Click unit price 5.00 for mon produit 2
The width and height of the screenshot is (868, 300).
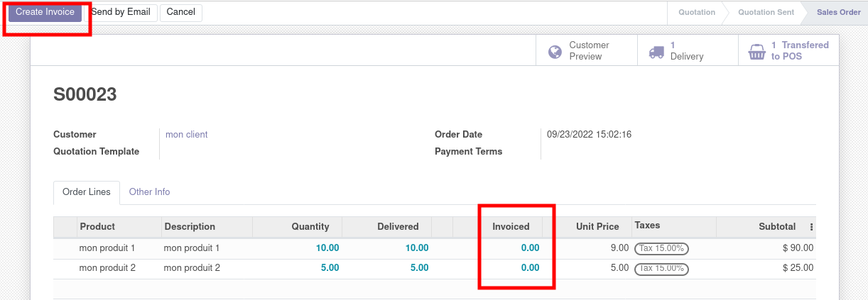(x=619, y=268)
